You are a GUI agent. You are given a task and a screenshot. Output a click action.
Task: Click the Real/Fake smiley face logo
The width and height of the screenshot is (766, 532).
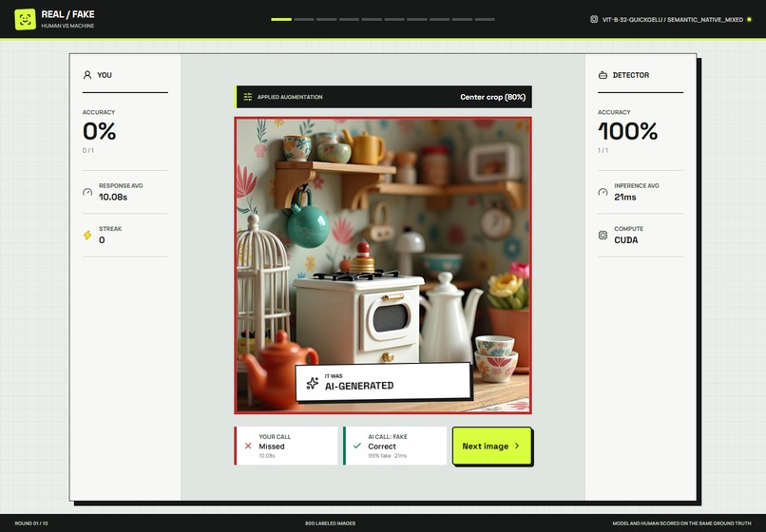[26, 20]
